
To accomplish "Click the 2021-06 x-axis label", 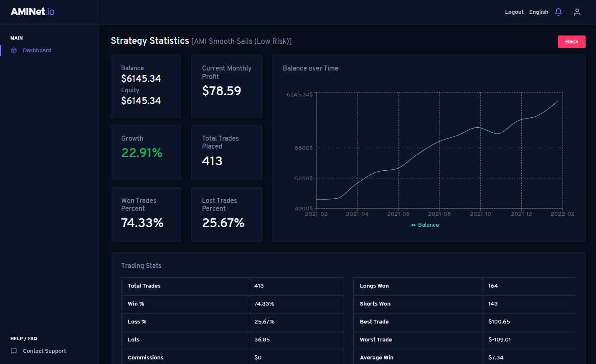I will [398, 214].
